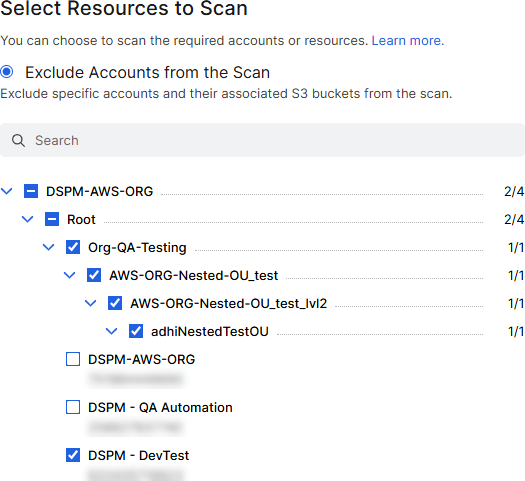525x481 pixels.
Task: Click the Root tree label
Action: click(x=81, y=220)
